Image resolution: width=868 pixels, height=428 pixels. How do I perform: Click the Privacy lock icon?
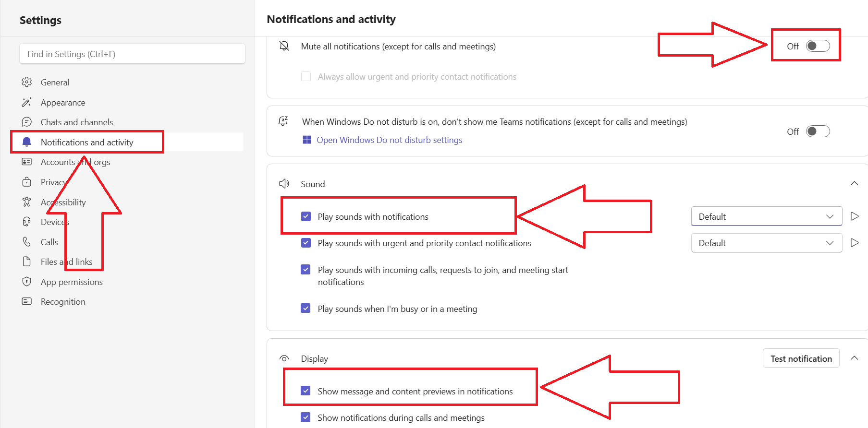(x=27, y=182)
